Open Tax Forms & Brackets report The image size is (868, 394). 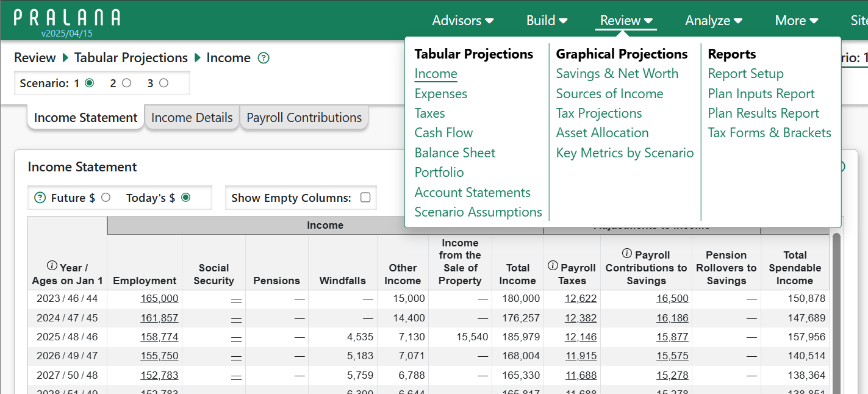point(769,133)
